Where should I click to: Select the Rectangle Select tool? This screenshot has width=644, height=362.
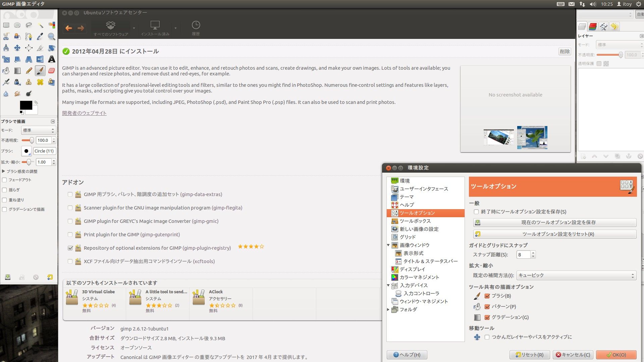tap(6, 25)
